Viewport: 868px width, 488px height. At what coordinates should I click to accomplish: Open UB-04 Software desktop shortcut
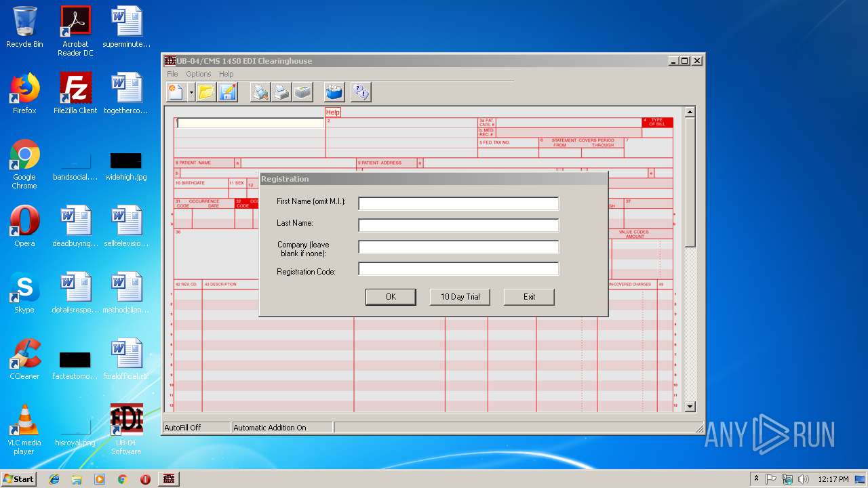pyautogui.click(x=126, y=430)
